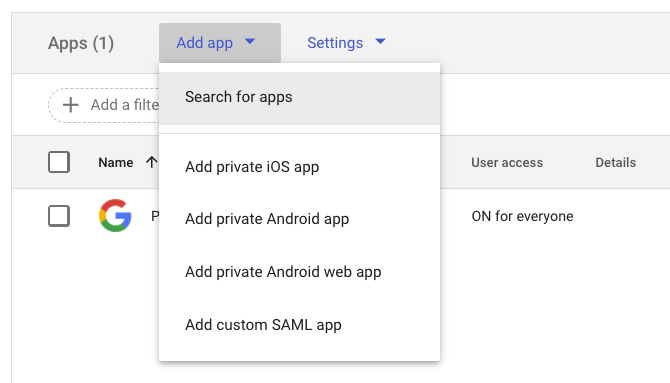Viewport: 670px width, 383px height.
Task: Check the Google app row checkbox
Action: pos(59,216)
